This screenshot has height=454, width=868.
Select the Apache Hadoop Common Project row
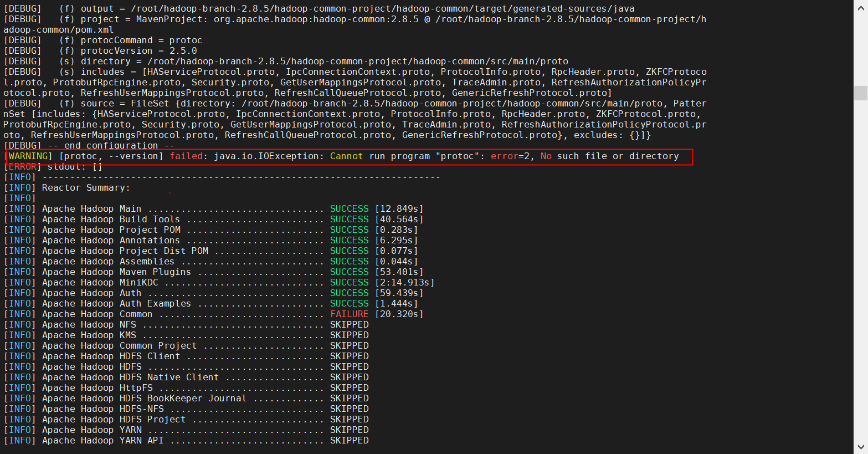click(x=186, y=346)
